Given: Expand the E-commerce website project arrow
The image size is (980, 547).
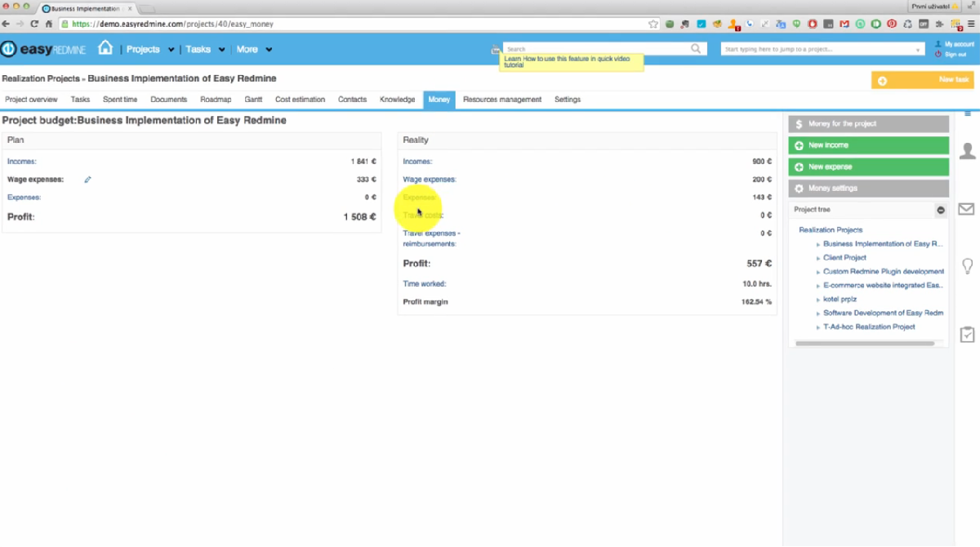Looking at the screenshot, I should coord(818,286).
